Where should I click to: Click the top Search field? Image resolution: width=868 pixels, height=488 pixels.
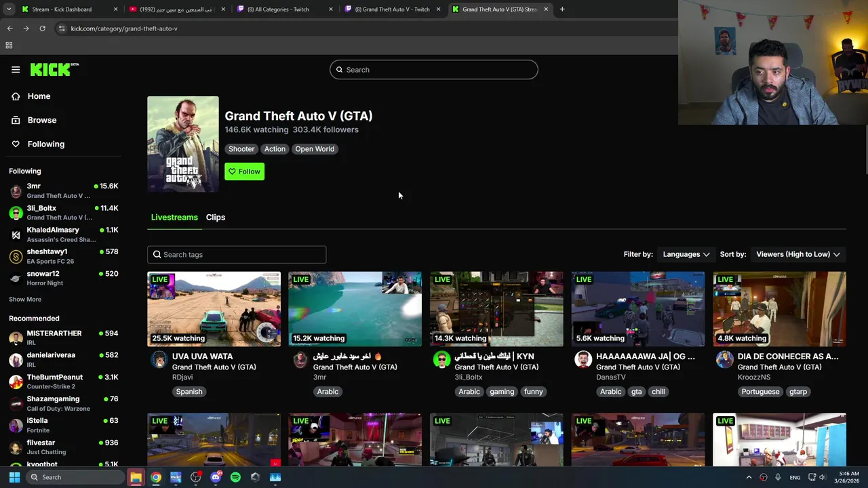click(434, 70)
